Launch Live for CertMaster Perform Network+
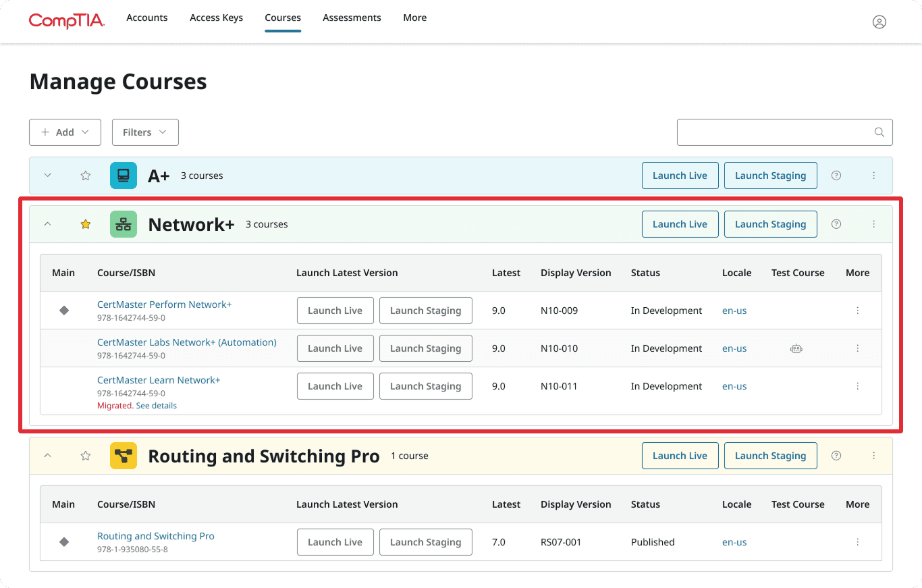Screen dimensions: 922x588 coord(335,311)
